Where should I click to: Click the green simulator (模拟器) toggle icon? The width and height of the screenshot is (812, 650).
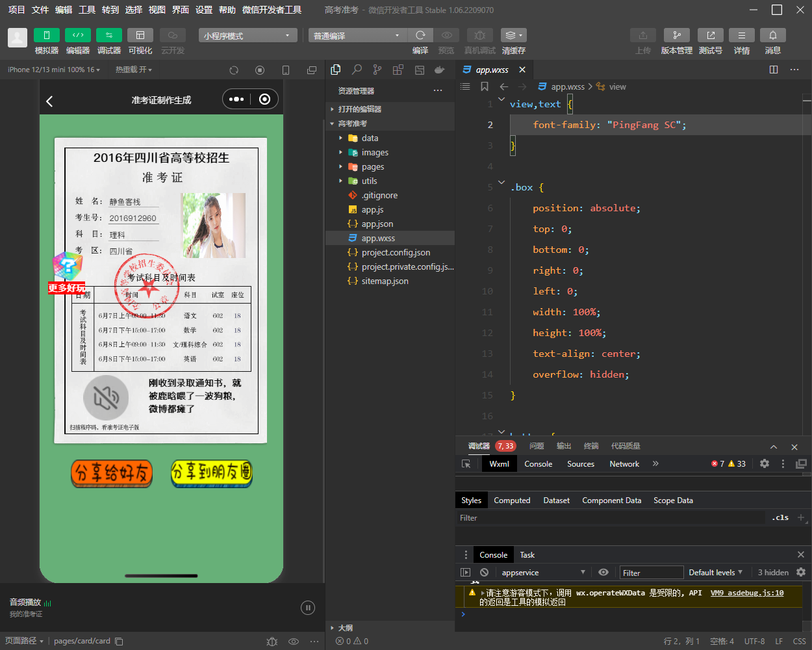(47, 35)
